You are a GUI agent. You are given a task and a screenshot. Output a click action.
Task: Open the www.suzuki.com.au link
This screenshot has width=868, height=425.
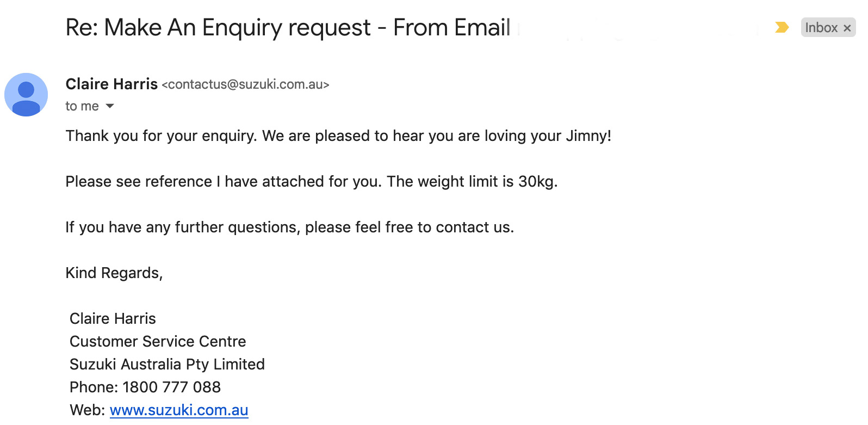[179, 410]
